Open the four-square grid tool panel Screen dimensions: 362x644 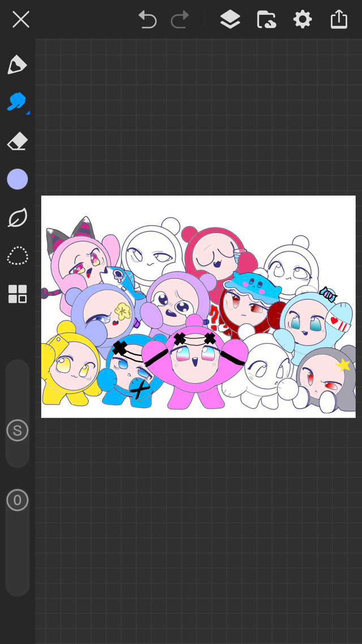(17, 294)
